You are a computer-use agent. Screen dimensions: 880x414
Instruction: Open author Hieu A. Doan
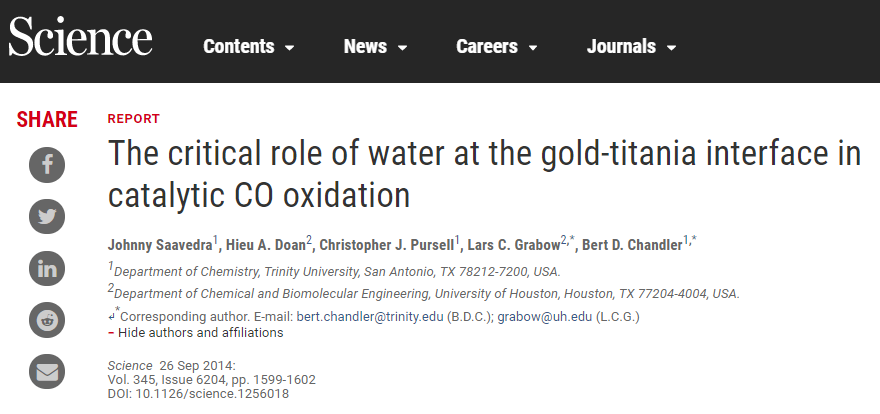click(265, 245)
